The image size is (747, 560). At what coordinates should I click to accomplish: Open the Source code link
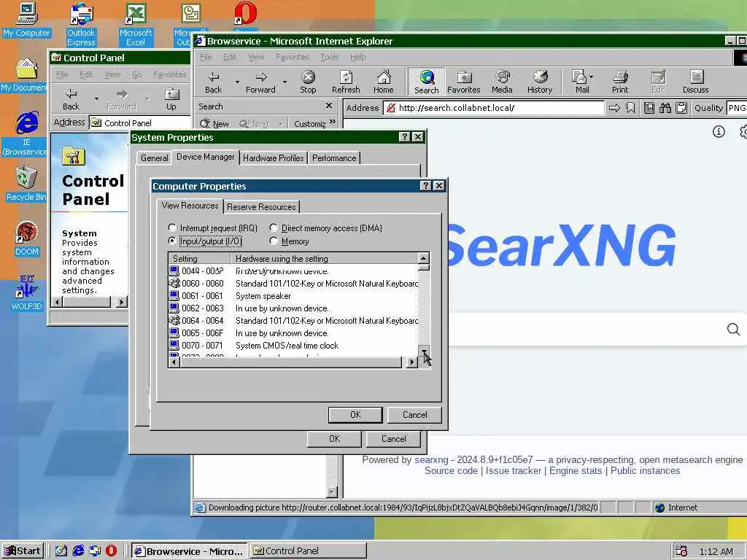[451, 470]
